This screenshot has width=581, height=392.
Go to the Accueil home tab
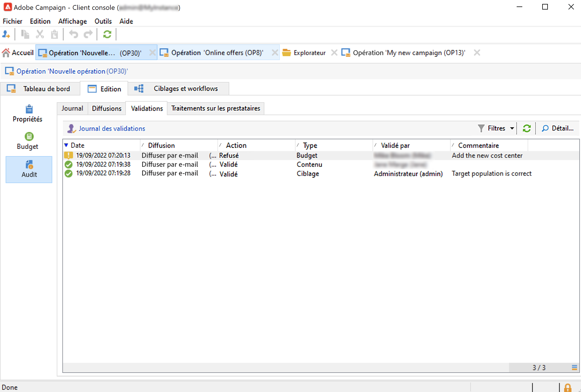[x=18, y=53]
